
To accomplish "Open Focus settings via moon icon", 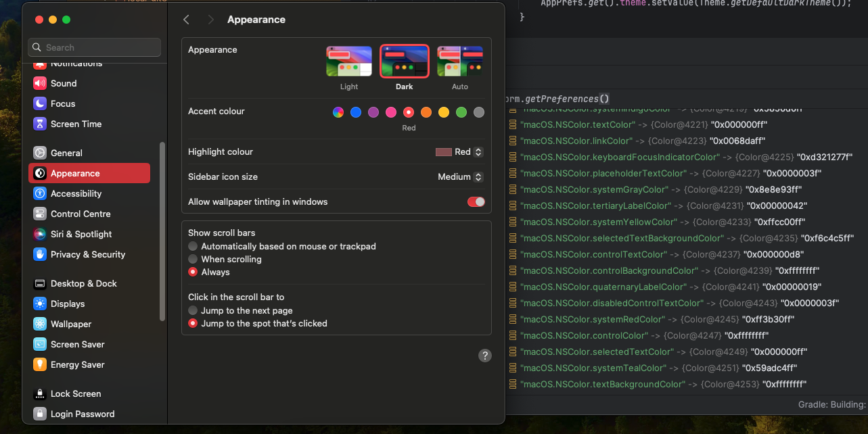I will [x=40, y=103].
